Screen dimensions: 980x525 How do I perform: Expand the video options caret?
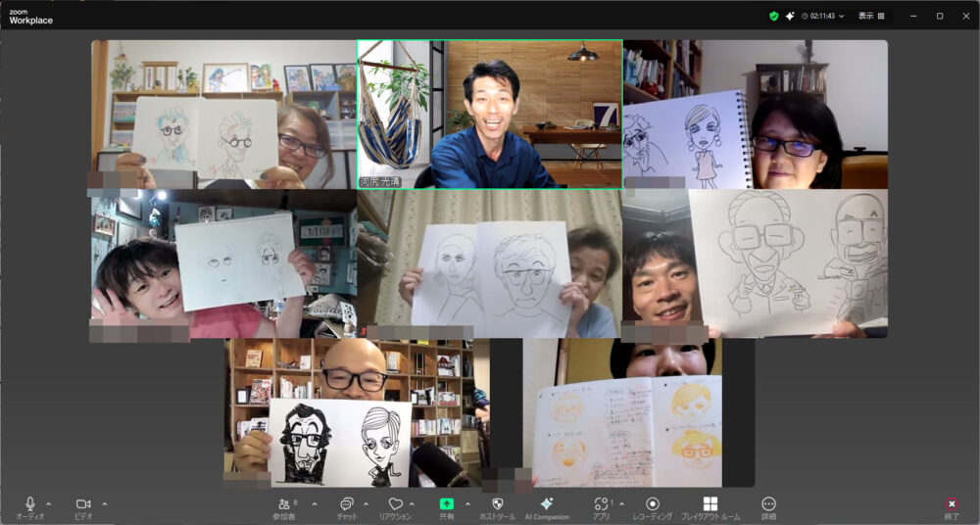tap(105, 503)
